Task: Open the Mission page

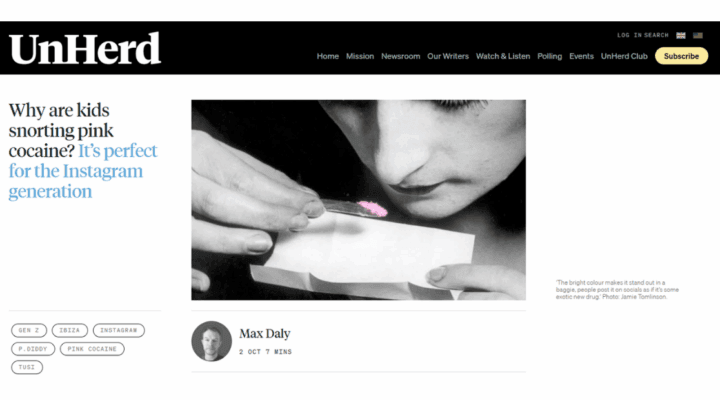Action: coord(360,56)
